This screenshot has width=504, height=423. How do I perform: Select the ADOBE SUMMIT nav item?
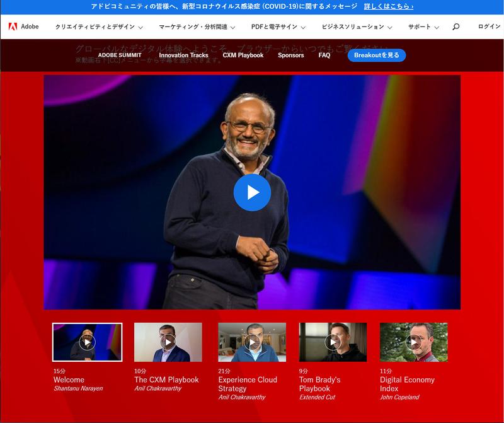[120, 55]
